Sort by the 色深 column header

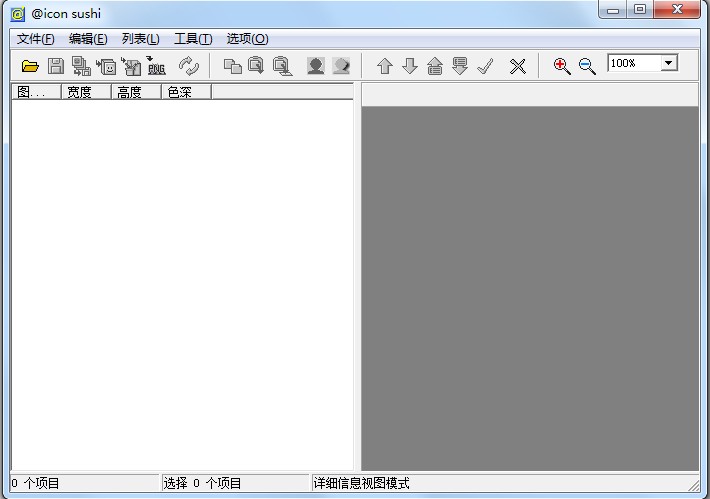[186, 92]
